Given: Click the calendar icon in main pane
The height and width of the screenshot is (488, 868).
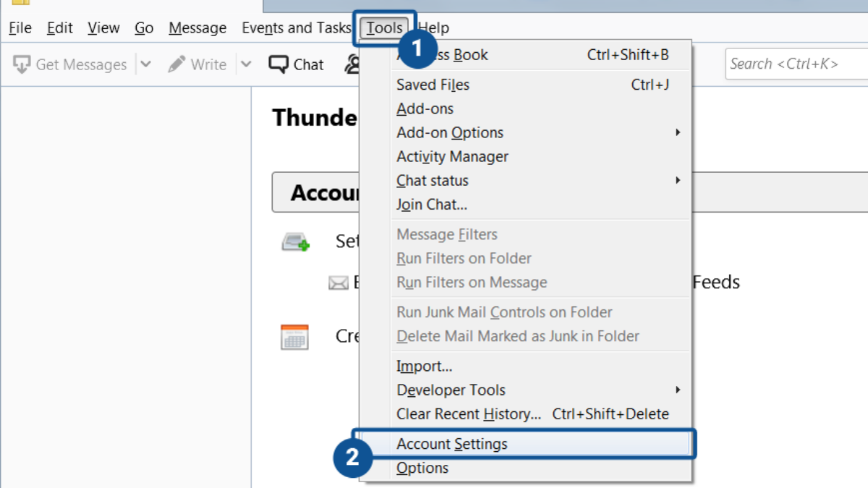Looking at the screenshot, I should click(x=294, y=337).
